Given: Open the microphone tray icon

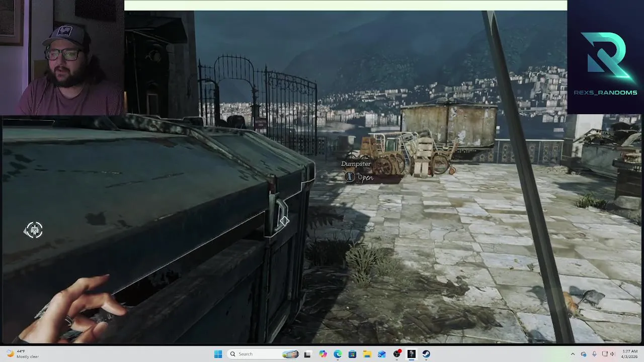Looking at the screenshot, I should click(594, 354).
